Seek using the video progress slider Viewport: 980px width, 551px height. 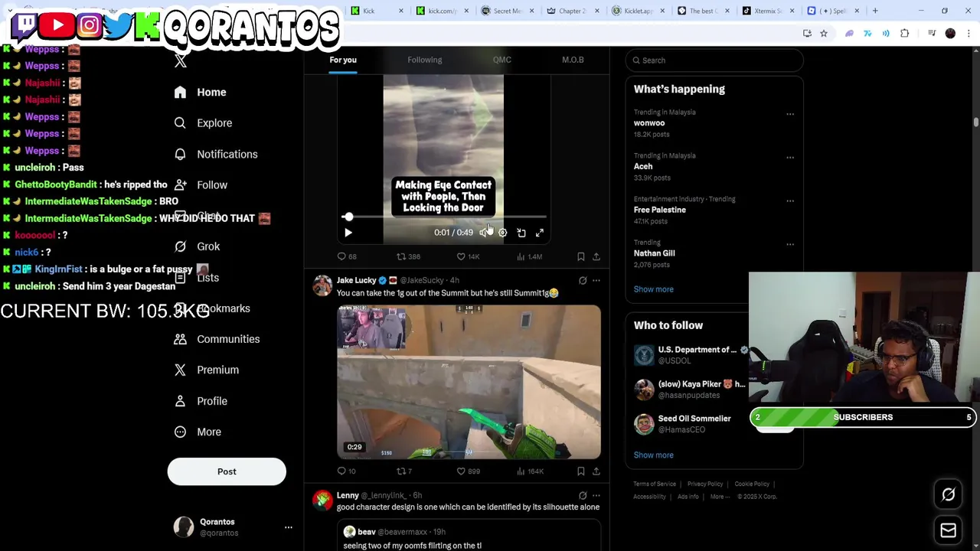click(444, 217)
